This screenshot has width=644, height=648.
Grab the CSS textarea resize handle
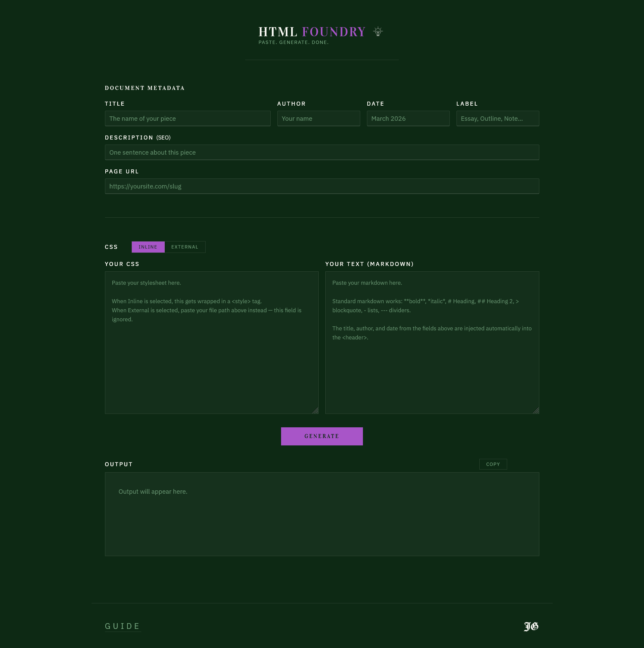[316, 410]
